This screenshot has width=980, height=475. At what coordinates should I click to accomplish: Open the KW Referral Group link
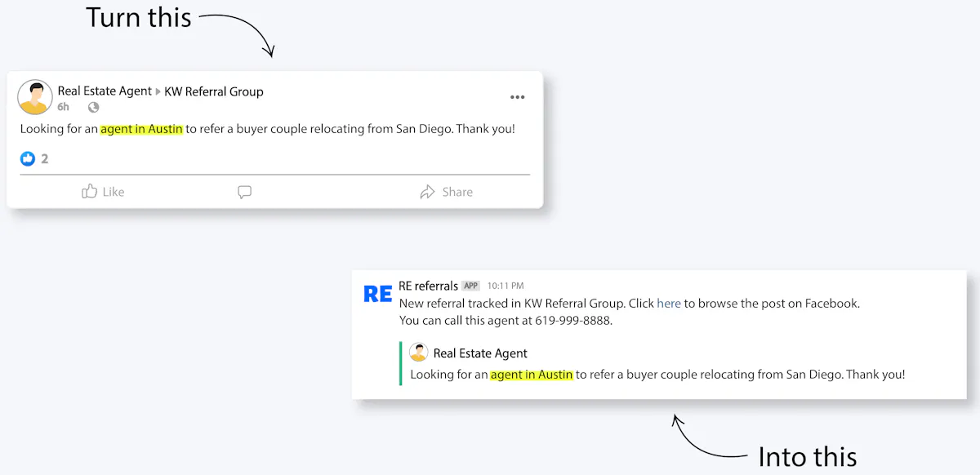[x=214, y=91]
